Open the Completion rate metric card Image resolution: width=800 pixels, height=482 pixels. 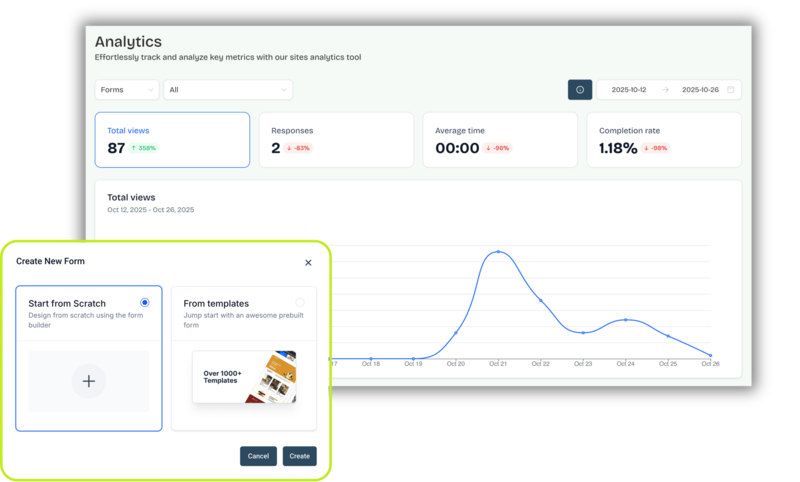click(x=664, y=139)
